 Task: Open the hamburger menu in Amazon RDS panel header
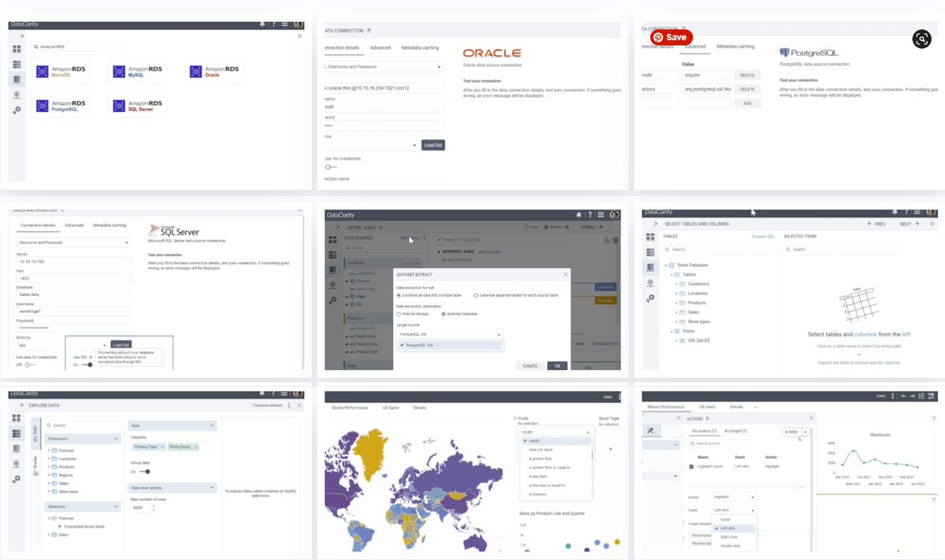(284, 24)
